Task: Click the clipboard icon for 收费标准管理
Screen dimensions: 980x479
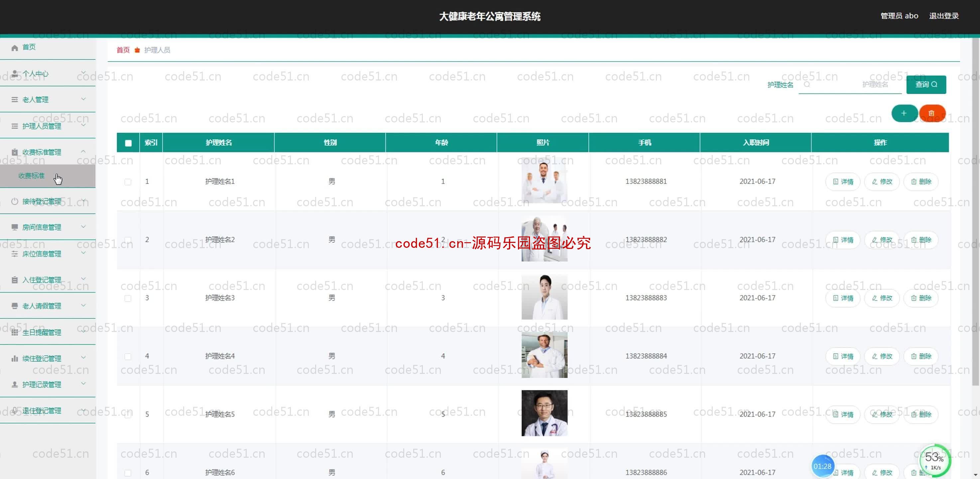Action: [14, 152]
